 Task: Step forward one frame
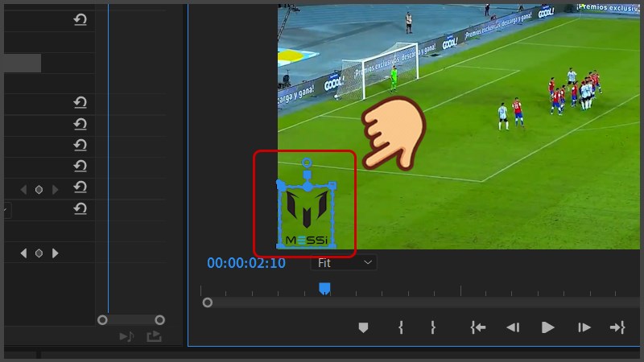[x=584, y=327]
